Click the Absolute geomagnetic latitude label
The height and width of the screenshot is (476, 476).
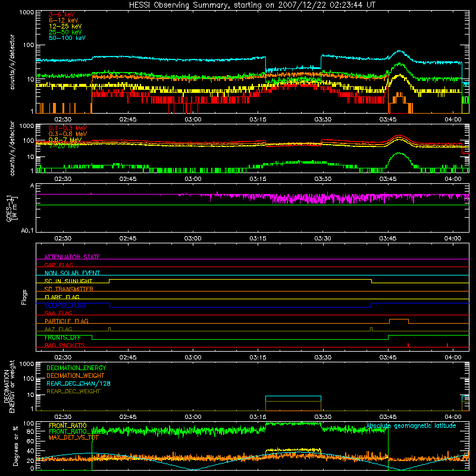coord(411,425)
